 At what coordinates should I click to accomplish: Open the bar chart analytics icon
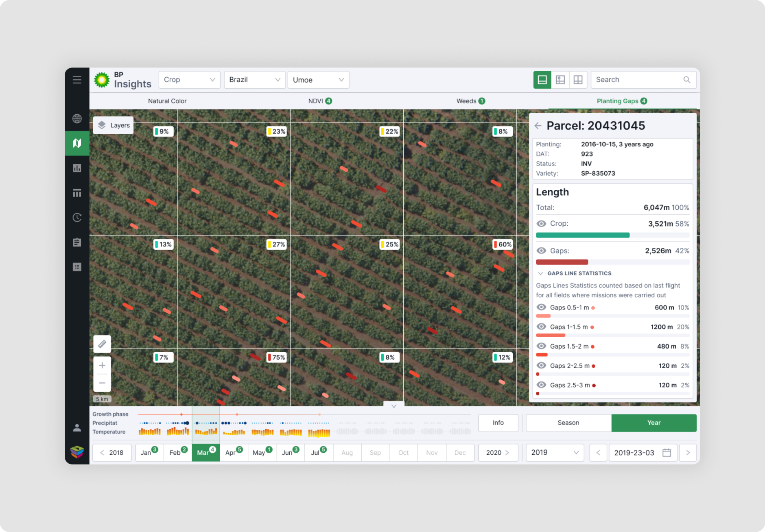77,168
